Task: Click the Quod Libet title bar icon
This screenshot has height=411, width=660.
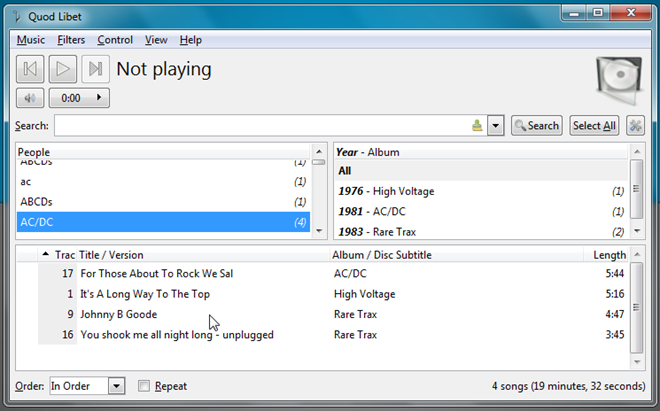Action: pos(17,16)
